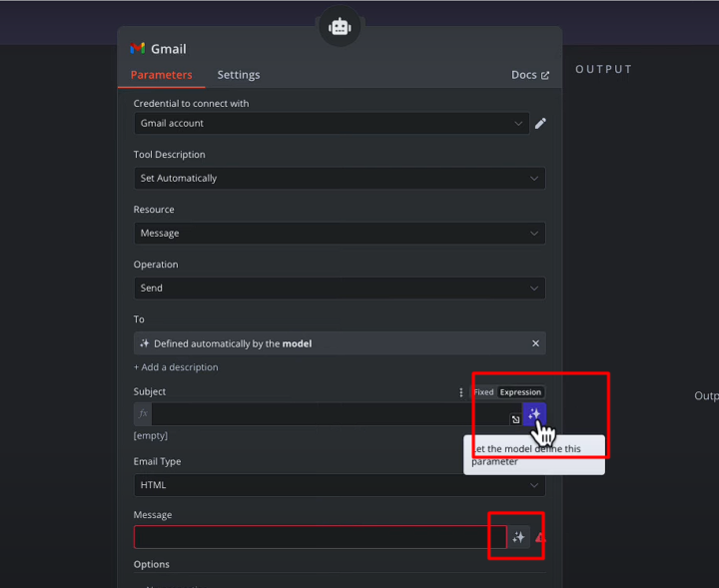Viewport: 719px width, 588px height.
Task: Switch to the Settings tab
Action: click(239, 75)
